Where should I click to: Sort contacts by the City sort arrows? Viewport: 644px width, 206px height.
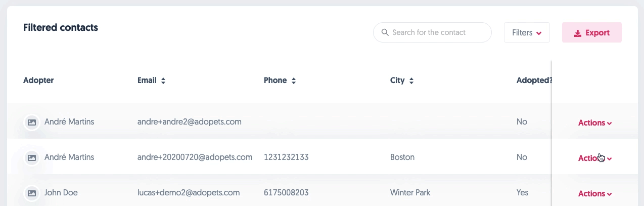411,80
